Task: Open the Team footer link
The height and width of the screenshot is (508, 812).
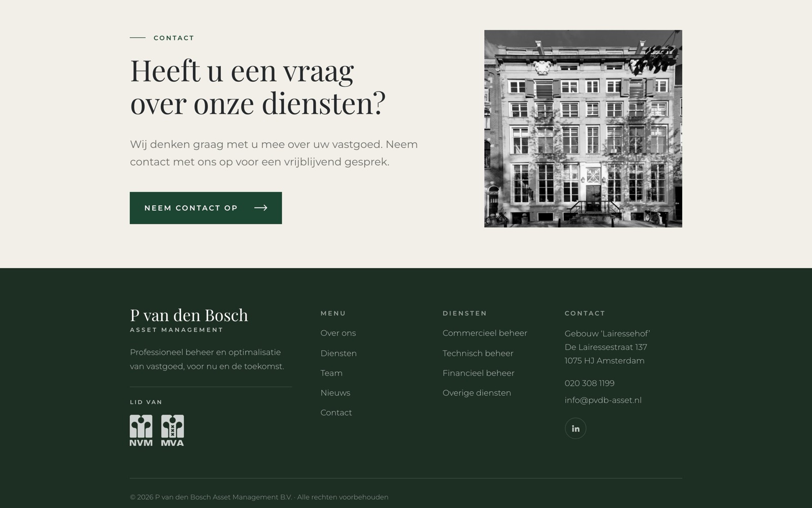Action: 331,373
